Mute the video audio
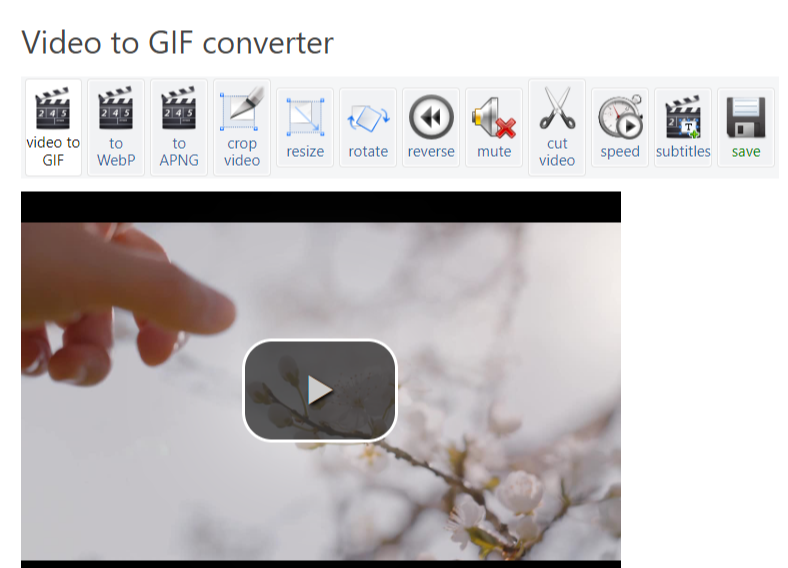The image size is (788, 568). 494,127
